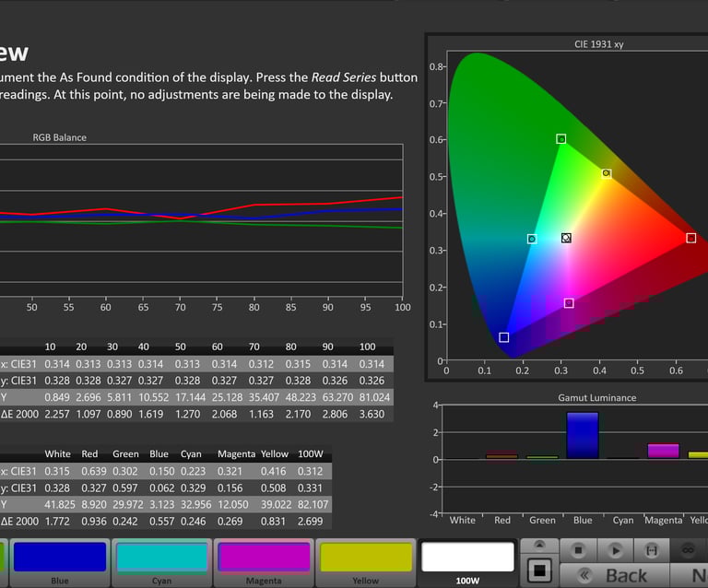The image size is (708, 588).
Task: Click the Read Single bracket icon
Action: pos(652,550)
